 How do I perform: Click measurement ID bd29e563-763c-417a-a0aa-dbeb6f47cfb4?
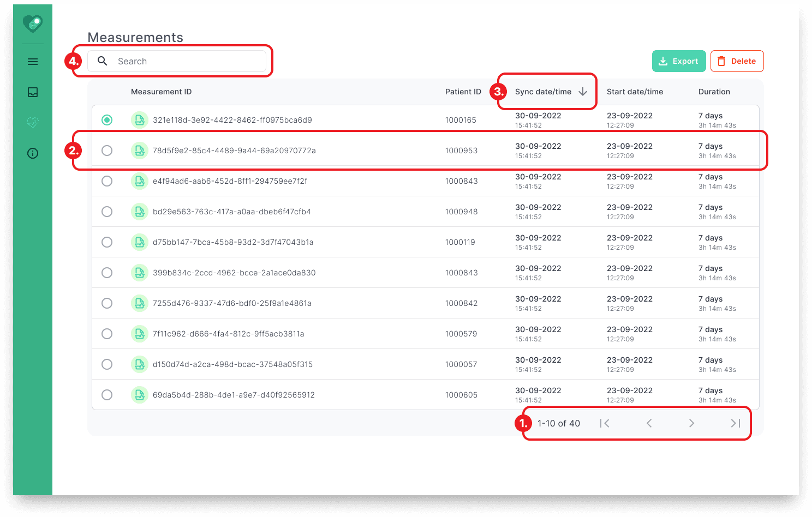coord(232,212)
